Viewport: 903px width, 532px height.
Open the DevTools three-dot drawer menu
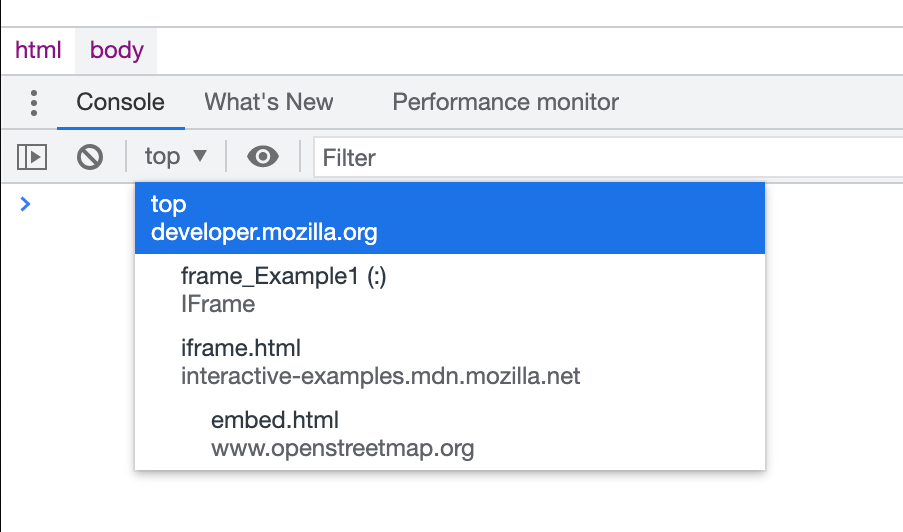click(34, 102)
